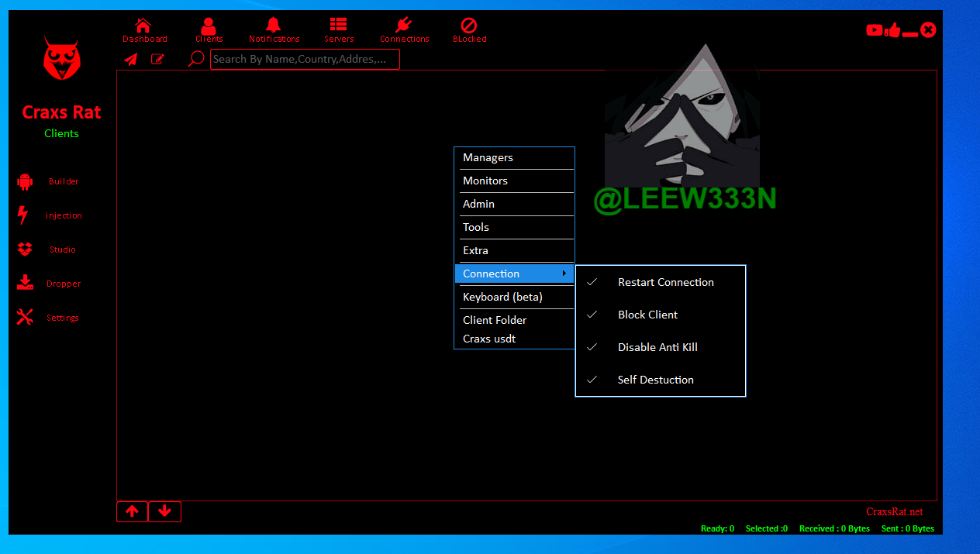Viewport: 980px width, 554px height.
Task: Open the Servers list icon
Action: coord(338,26)
